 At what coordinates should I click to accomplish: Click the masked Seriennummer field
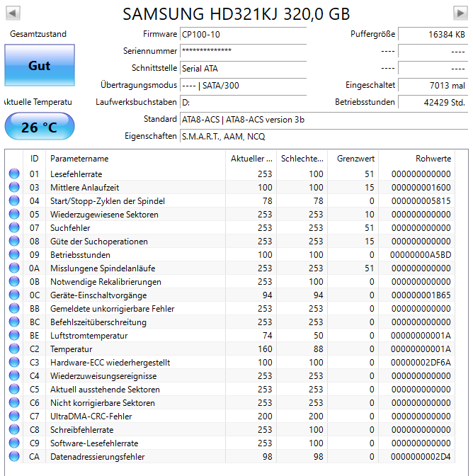pyautogui.click(x=244, y=51)
